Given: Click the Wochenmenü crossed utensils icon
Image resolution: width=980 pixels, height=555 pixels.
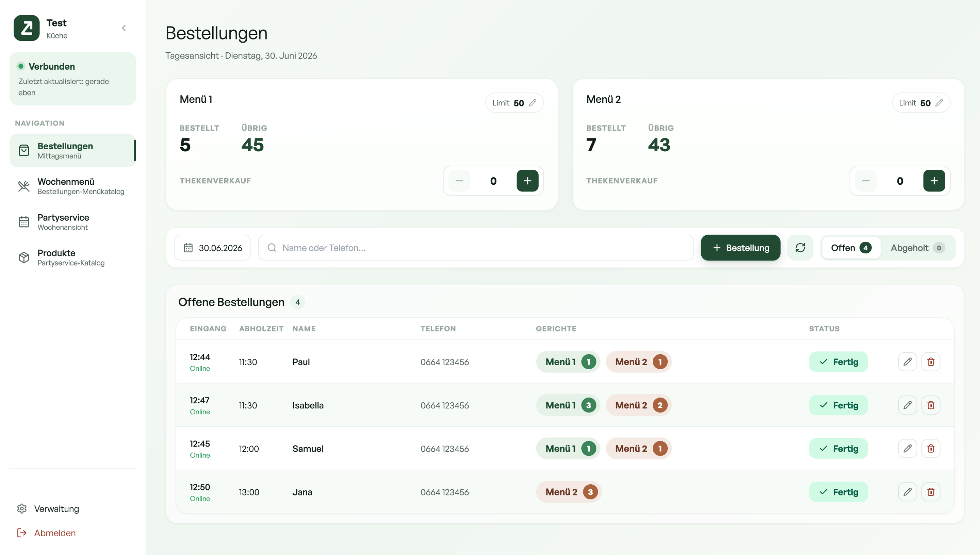Looking at the screenshot, I should coord(23,186).
